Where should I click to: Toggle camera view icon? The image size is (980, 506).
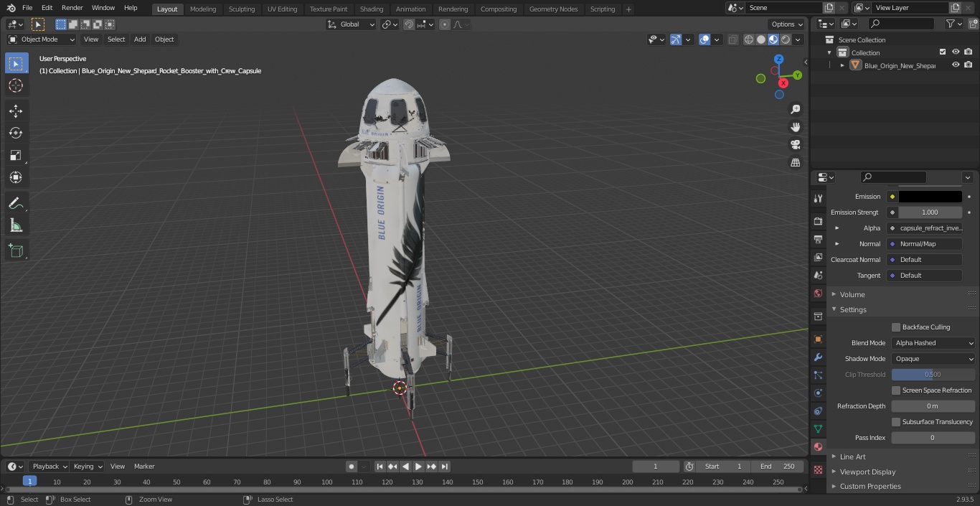(x=795, y=144)
